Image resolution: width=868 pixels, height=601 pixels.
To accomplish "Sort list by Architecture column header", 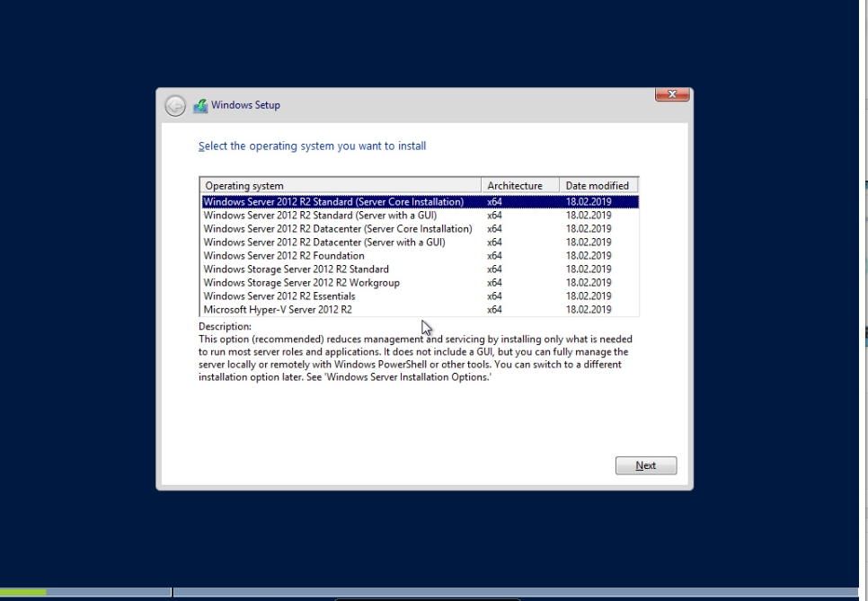I will 520,185.
